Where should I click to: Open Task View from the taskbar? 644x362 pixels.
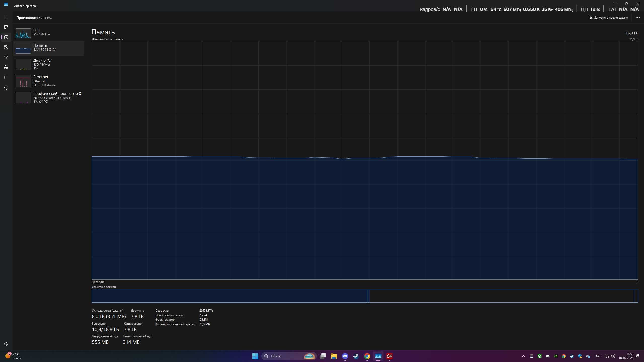[x=323, y=356]
